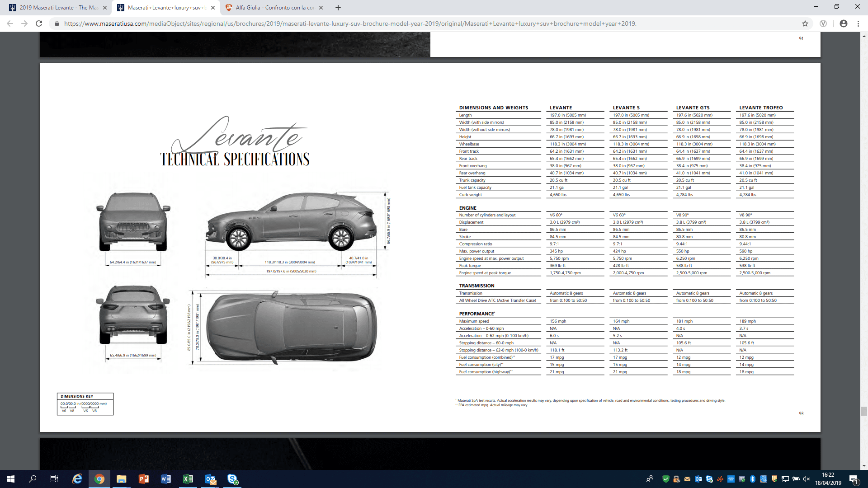Open Chrome profile account icon
Image resolution: width=868 pixels, height=488 pixels.
click(844, 23)
